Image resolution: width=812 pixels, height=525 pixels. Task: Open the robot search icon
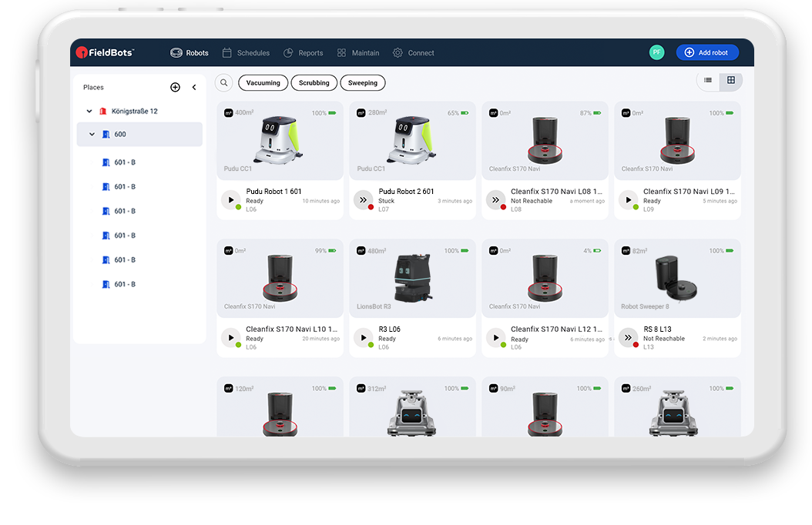[x=223, y=83]
